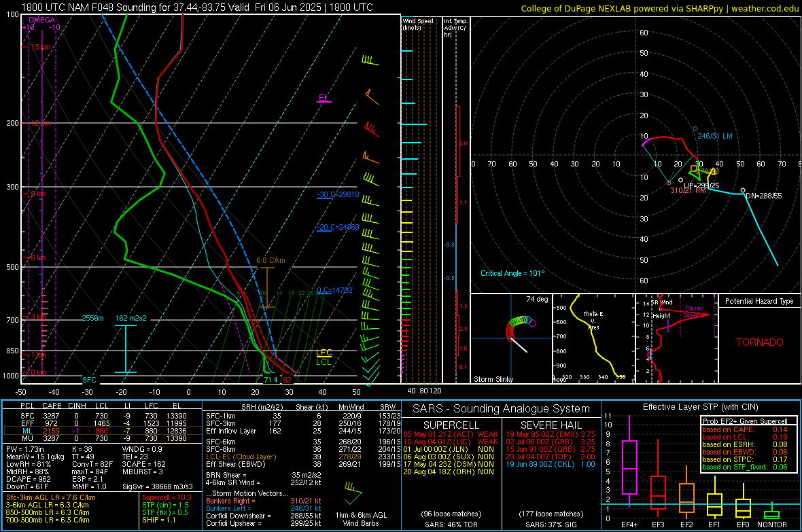Click the Classic Supercell label in SR Wind inset

[x=694, y=312]
